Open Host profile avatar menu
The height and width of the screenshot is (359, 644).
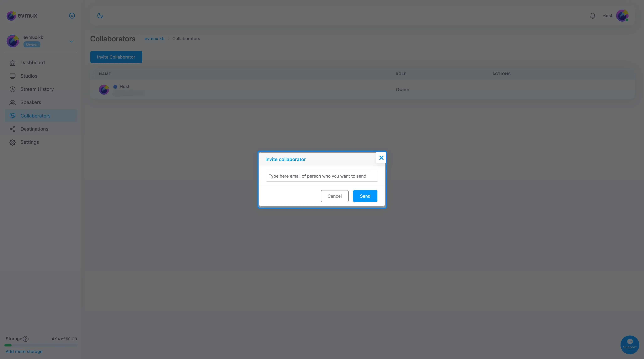click(622, 16)
